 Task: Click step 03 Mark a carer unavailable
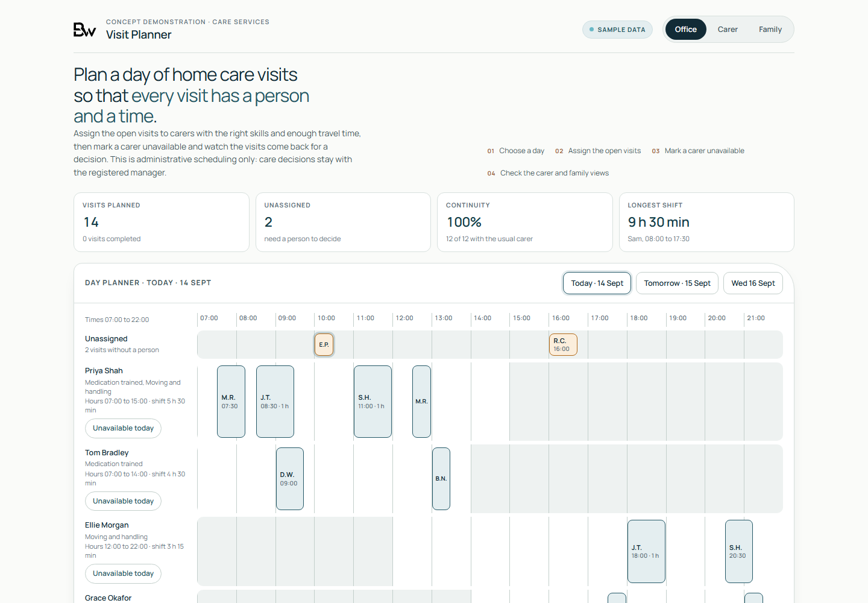click(698, 151)
